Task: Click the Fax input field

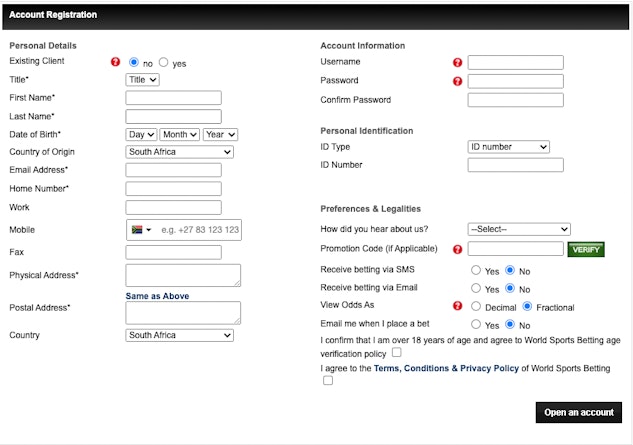Action: click(174, 252)
